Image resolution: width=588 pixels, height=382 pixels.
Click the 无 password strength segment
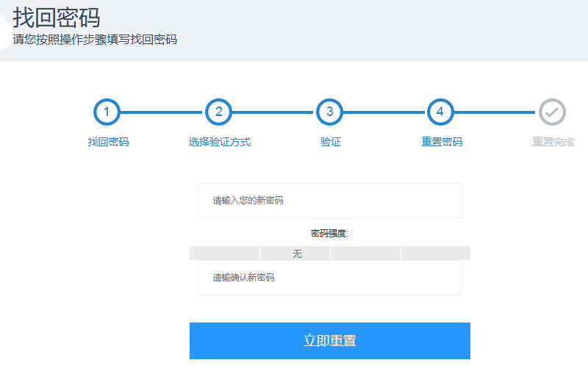(295, 253)
